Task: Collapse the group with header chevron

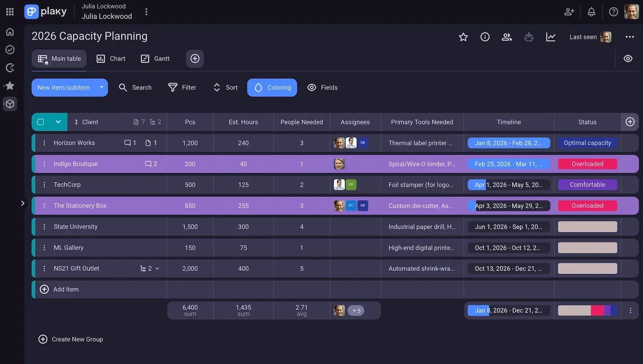Action: [x=58, y=122]
